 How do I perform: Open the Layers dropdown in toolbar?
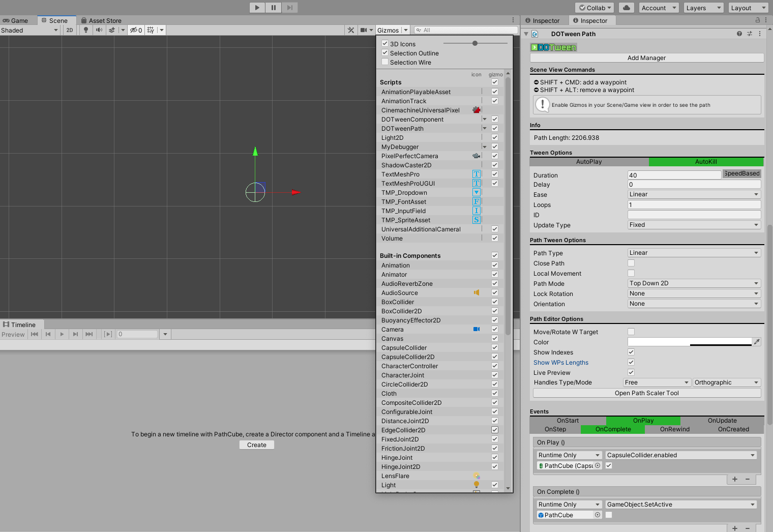[x=703, y=8]
